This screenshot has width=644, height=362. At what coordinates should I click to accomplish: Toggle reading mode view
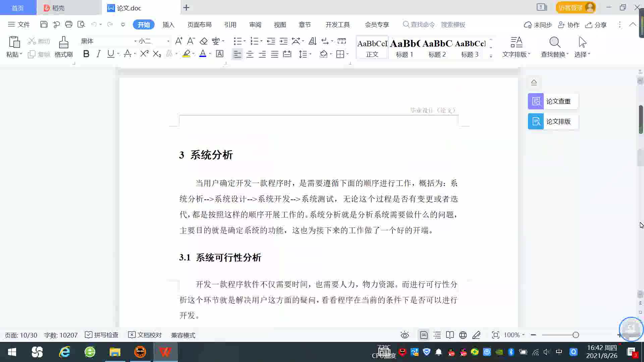coord(450,335)
